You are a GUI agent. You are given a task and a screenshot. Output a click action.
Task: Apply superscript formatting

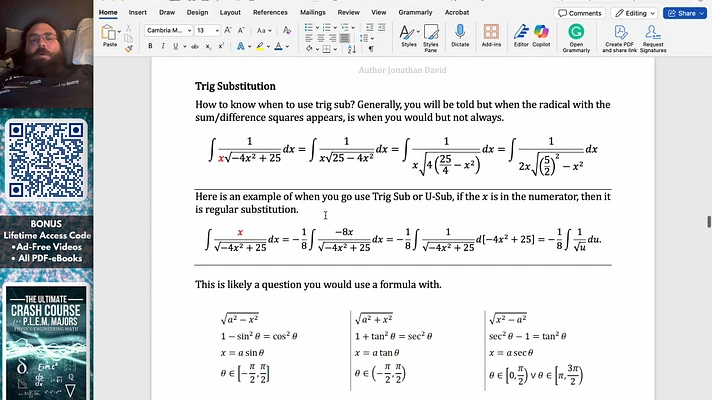221,46
